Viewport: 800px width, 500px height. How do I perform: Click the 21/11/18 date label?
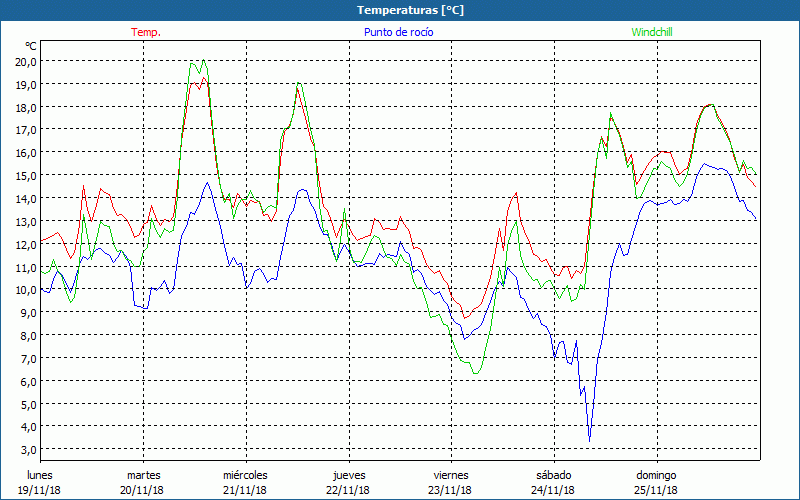[x=245, y=490]
